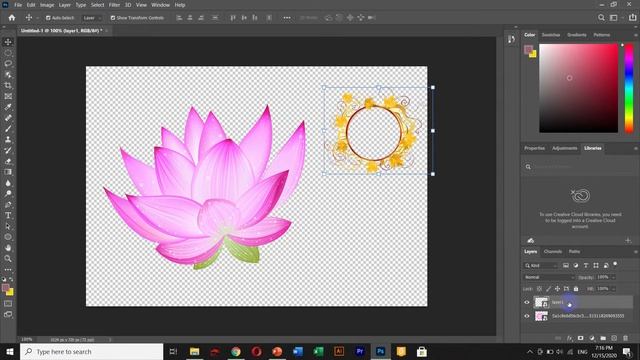Viewport: 640px width, 360px height.
Task: Create new fill or adjustment layer
Action: tap(592, 338)
